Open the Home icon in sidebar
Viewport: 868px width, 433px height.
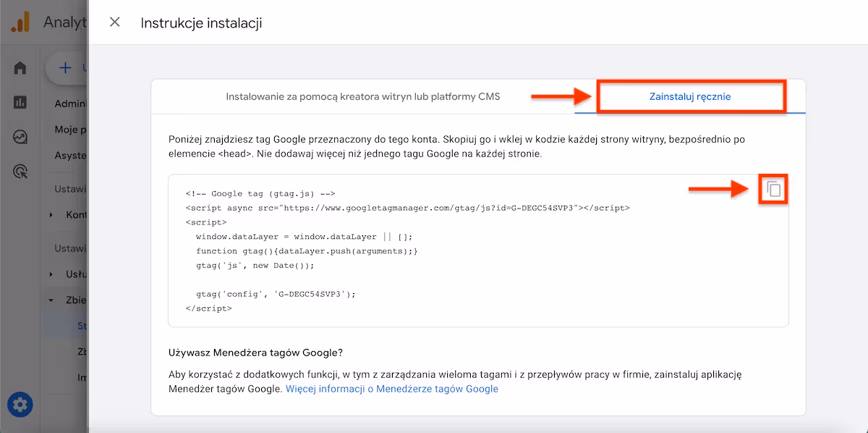coord(20,68)
